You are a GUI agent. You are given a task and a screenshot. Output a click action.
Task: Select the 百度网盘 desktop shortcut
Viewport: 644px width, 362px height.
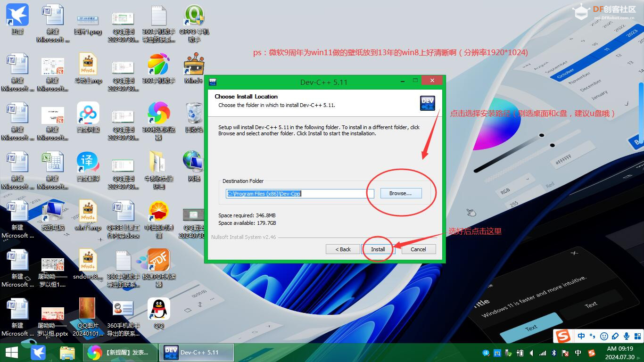click(x=88, y=117)
